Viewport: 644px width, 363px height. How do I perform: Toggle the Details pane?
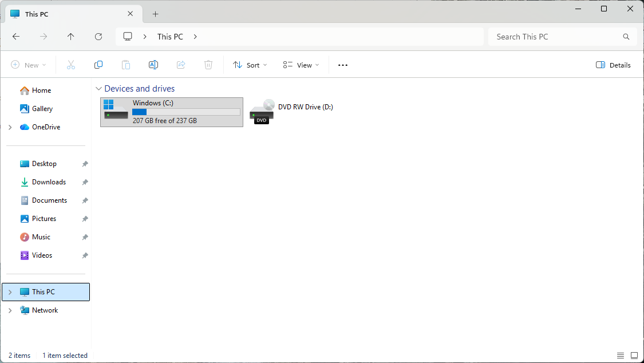(x=613, y=65)
